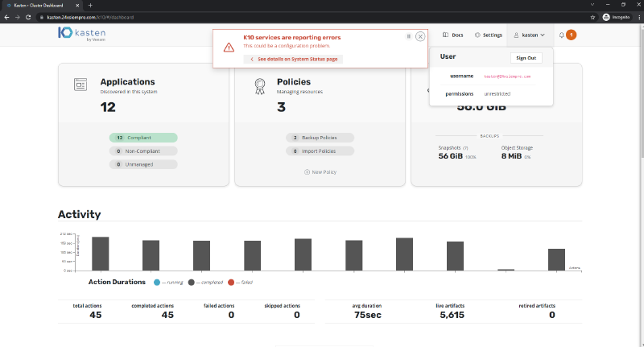Pause the error notification timer
This screenshot has height=347, width=644.
point(409,36)
